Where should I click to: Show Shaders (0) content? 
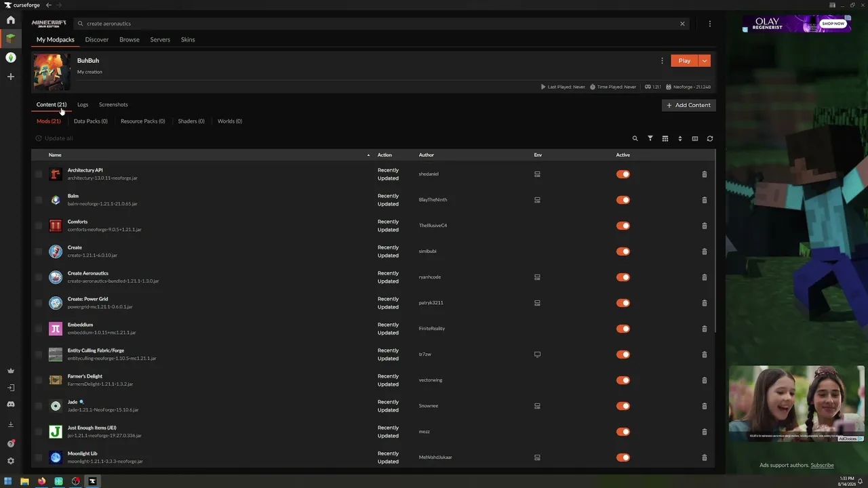[x=191, y=121]
